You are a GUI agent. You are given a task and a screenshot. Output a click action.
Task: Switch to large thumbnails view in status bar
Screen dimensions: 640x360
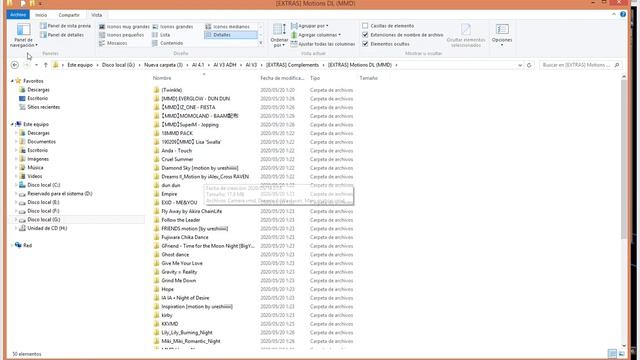click(x=622, y=354)
